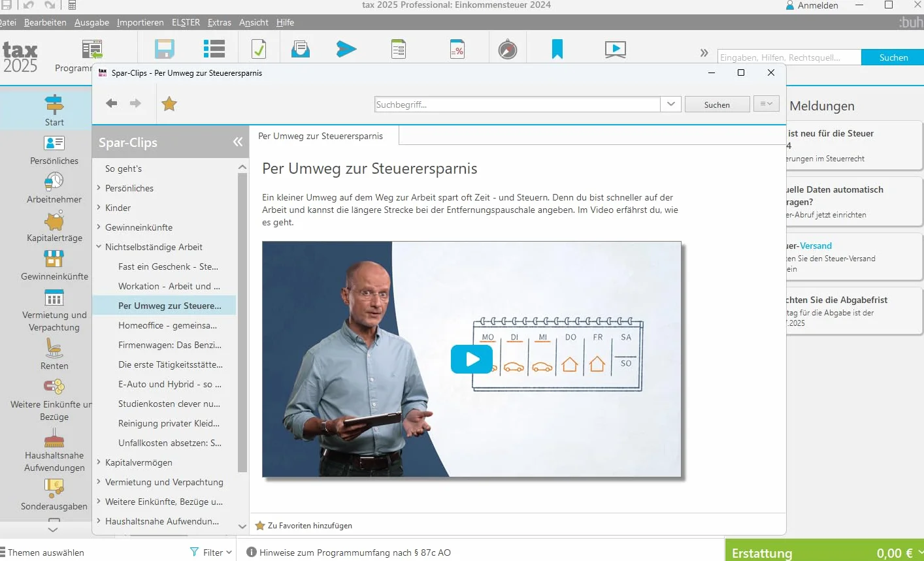The image size is (924, 561).
Task: Open the compass gauge toolbar icon
Action: coord(508,50)
